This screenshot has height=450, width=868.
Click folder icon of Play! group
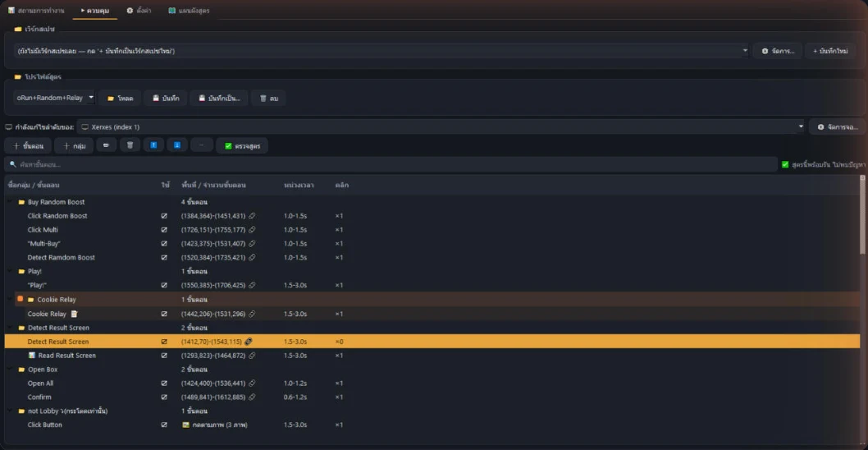[x=21, y=272]
